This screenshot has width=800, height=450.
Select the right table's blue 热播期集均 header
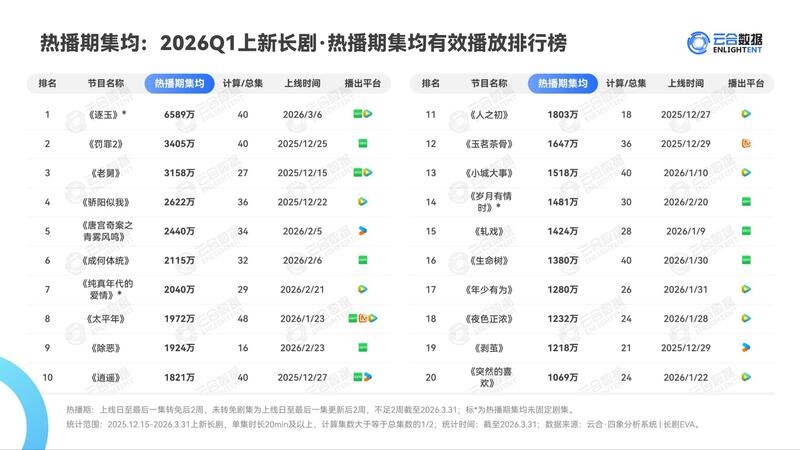click(x=562, y=84)
